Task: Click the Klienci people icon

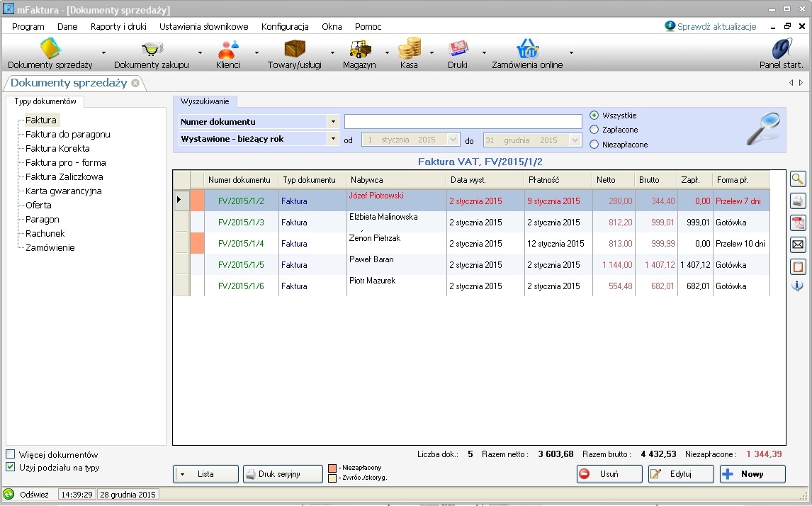Action: (227, 49)
